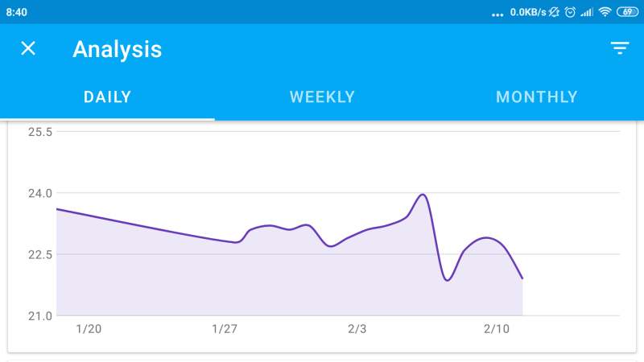Screen dimensions: 644x362
Task: Switch to the WEEKLY tab
Action: pyautogui.click(x=322, y=97)
